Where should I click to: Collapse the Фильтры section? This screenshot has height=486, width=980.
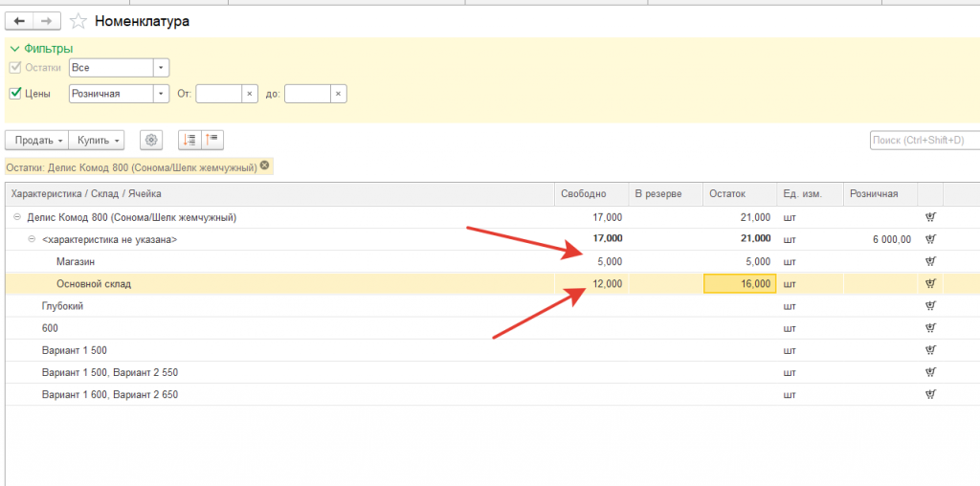41,49
